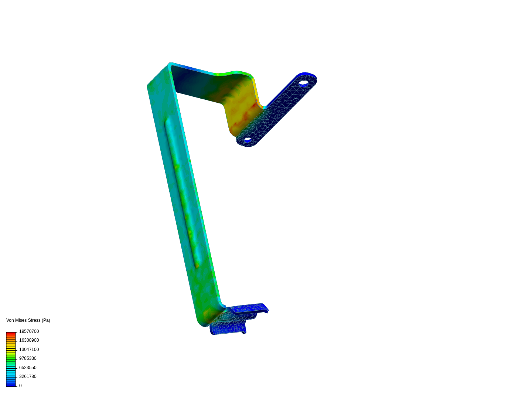Select the Von Mises Stress (Pa) legend title
This screenshot has width=532, height=399.
[28, 320]
